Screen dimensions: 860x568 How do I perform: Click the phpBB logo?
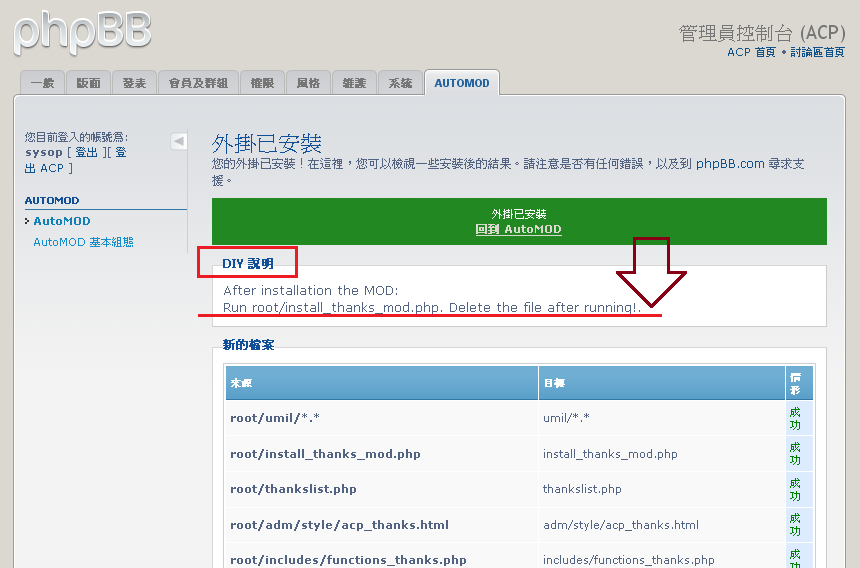pos(82,31)
